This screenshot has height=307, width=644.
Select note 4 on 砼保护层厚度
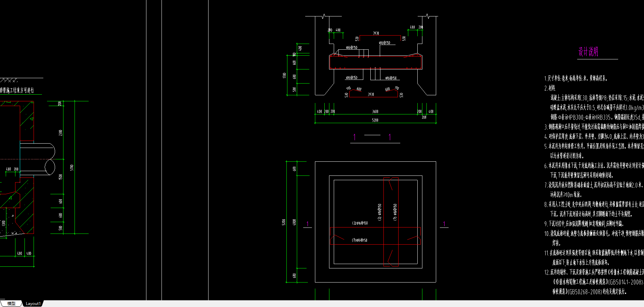click(x=594, y=137)
